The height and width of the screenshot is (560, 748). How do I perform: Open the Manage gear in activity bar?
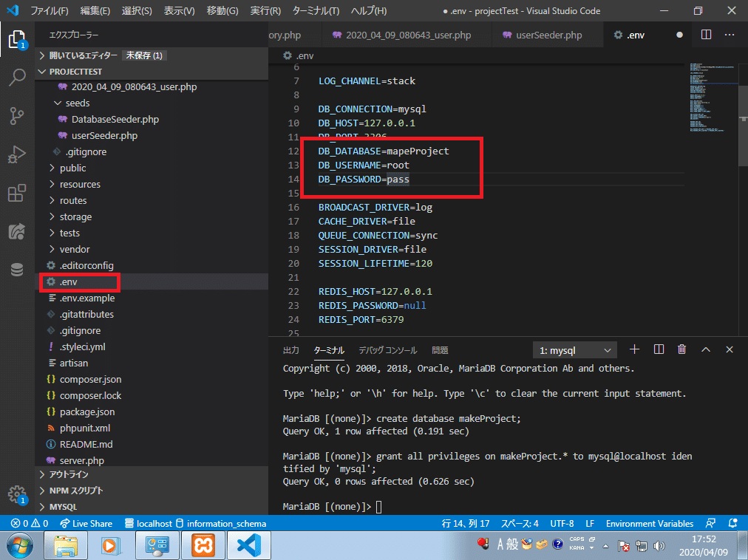click(17, 494)
